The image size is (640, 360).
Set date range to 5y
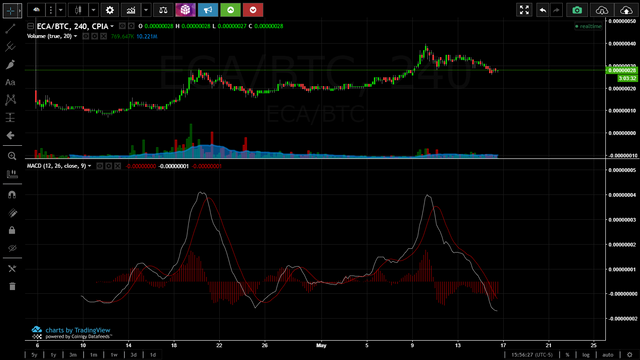click(x=34, y=355)
